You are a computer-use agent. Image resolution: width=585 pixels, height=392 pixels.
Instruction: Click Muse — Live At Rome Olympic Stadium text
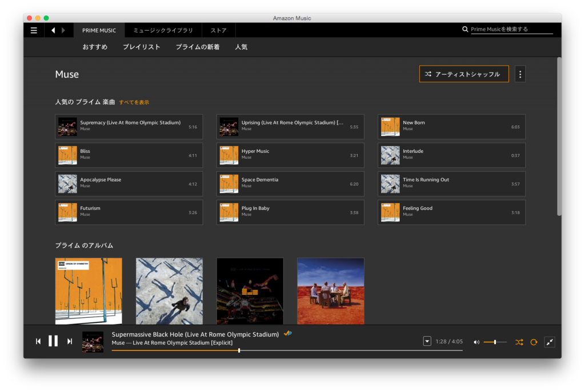pyautogui.click(x=172, y=343)
